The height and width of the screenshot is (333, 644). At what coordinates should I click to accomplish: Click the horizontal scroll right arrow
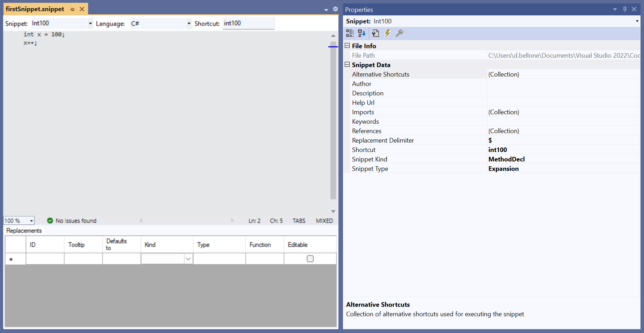[232, 220]
